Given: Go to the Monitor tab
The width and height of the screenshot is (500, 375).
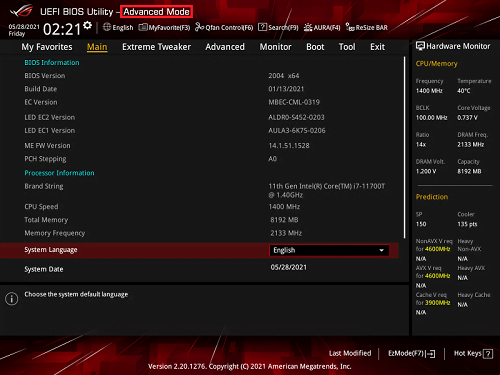Looking at the screenshot, I should click(275, 47).
